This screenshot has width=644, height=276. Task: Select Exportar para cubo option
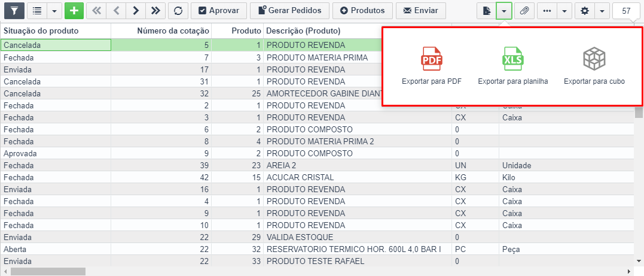[594, 66]
